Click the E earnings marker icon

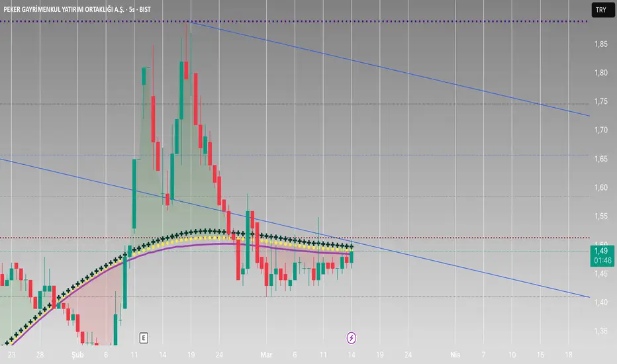(144, 338)
